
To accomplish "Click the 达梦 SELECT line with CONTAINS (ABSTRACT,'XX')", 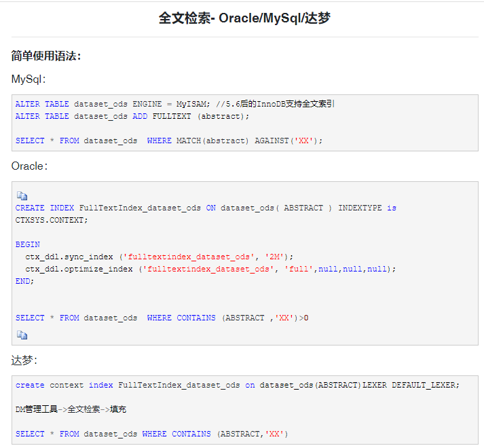I will (151, 434).
